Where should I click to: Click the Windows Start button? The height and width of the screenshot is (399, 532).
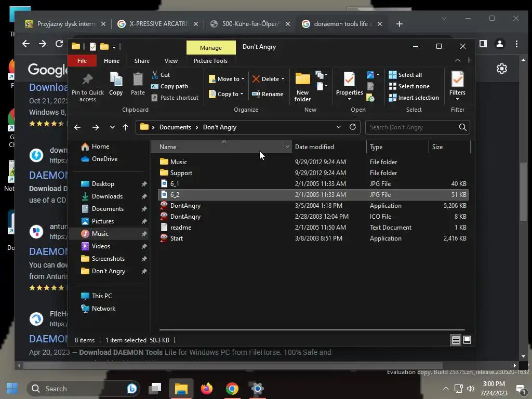coord(12,389)
